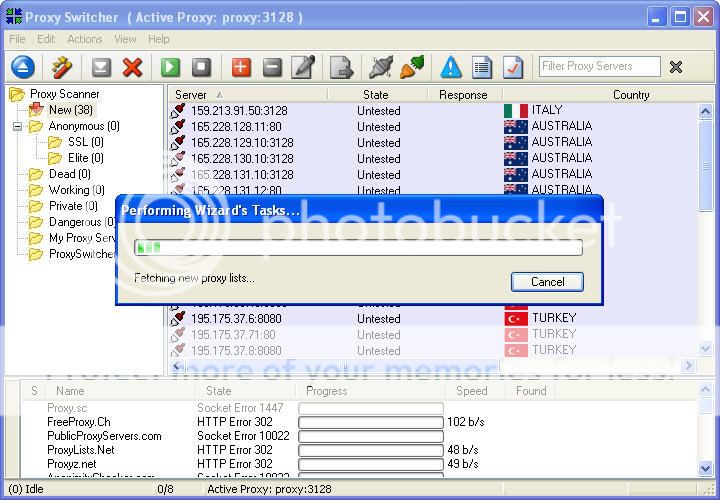The image size is (720, 500).
Task: Select proxy 159.213.91.50:3128 from Italy
Action: 241,111
